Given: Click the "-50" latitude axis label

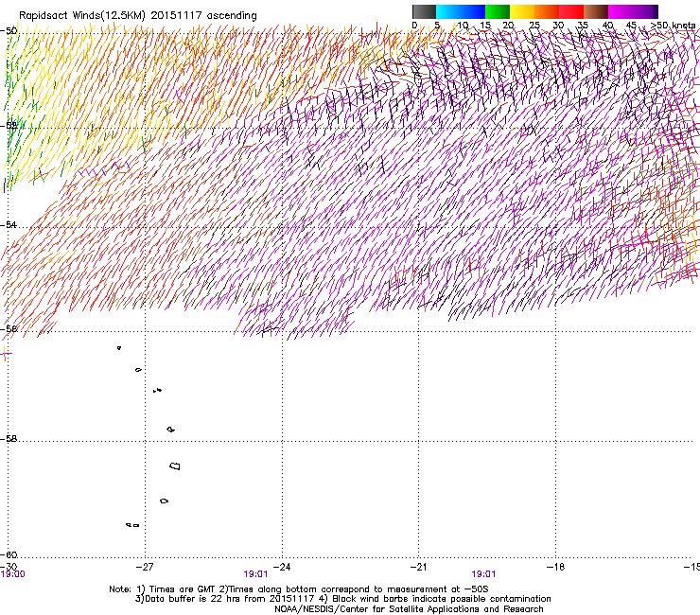Looking at the screenshot, I should click(9, 31).
